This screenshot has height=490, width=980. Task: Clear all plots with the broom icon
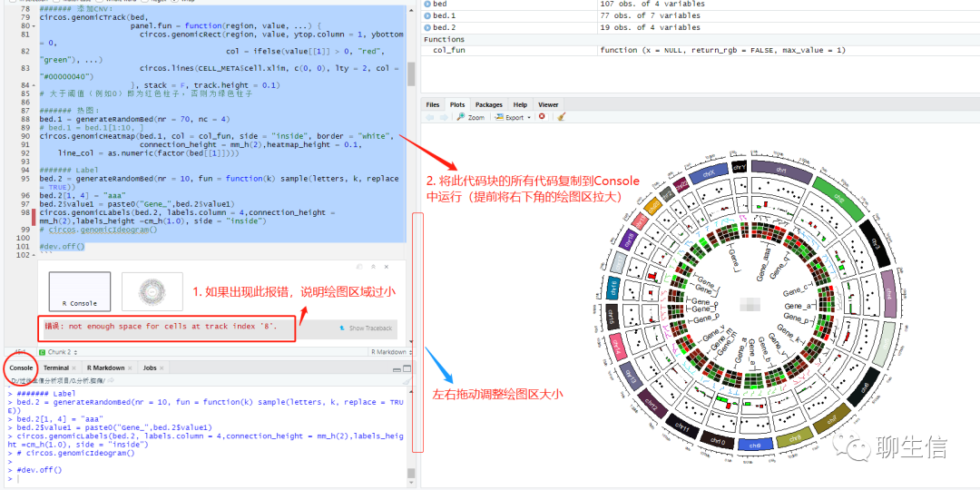tap(562, 117)
